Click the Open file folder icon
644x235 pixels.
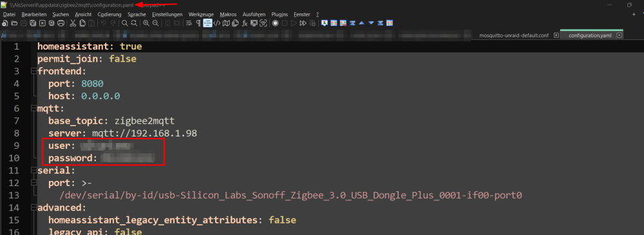pos(14,23)
